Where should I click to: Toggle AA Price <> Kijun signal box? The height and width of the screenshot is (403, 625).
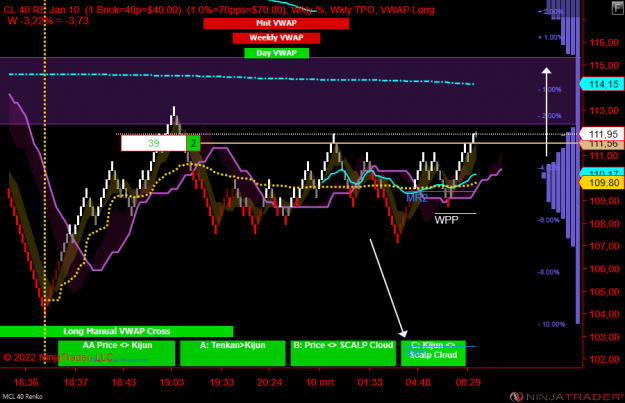(x=116, y=353)
